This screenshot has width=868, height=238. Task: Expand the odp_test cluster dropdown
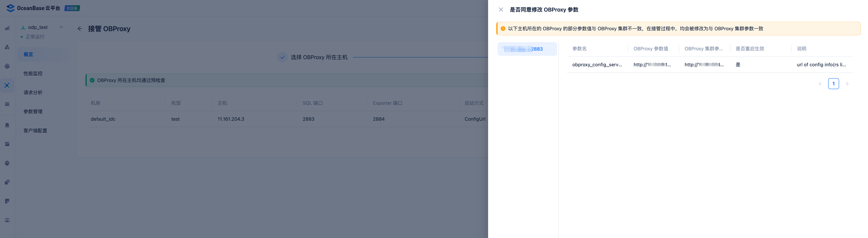[61, 27]
